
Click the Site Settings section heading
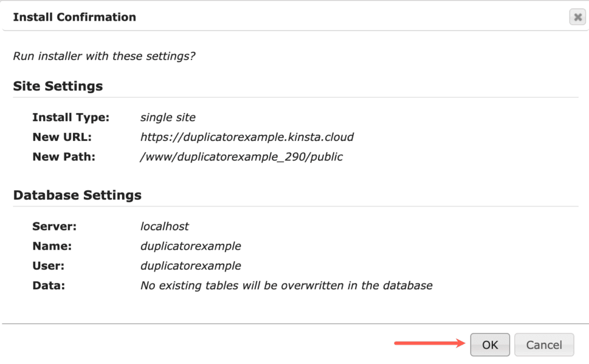point(58,86)
